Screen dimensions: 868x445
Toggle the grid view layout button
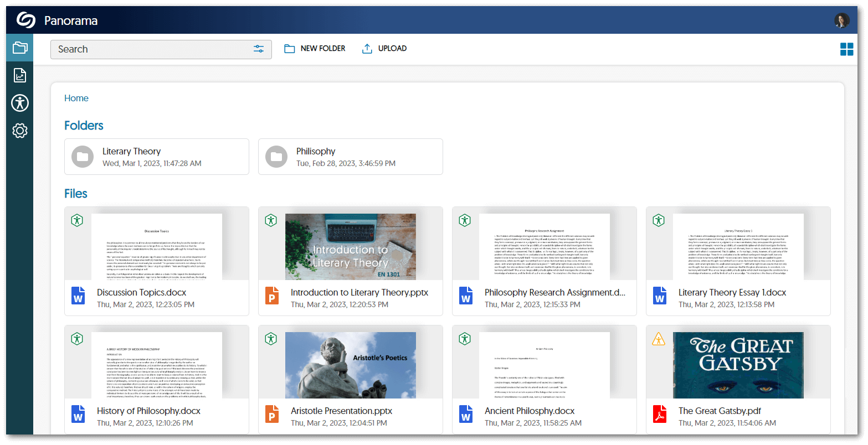(846, 49)
